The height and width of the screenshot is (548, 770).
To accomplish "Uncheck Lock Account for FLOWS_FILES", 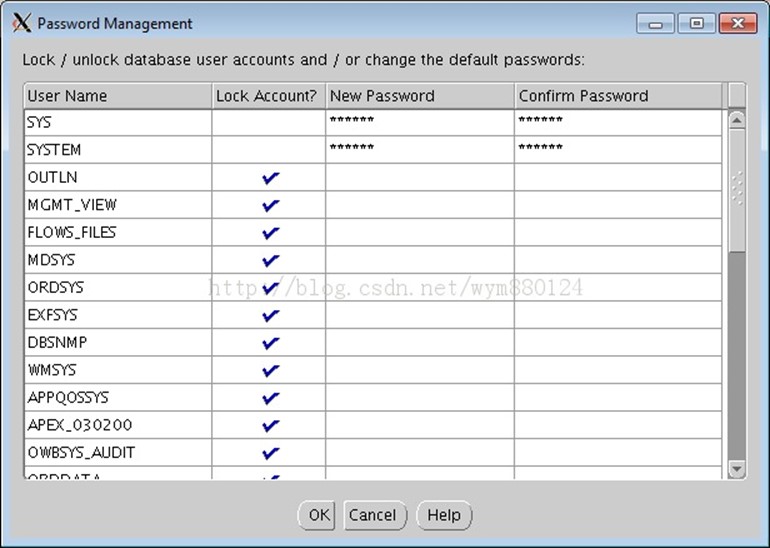I will pyautogui.click(x=271, y=232).
